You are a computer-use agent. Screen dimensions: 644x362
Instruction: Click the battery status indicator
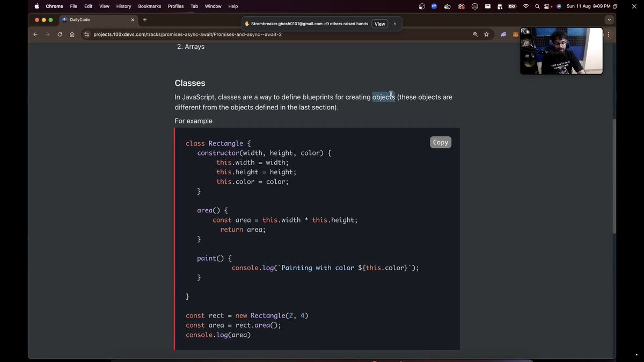click(x=511, y=6)
